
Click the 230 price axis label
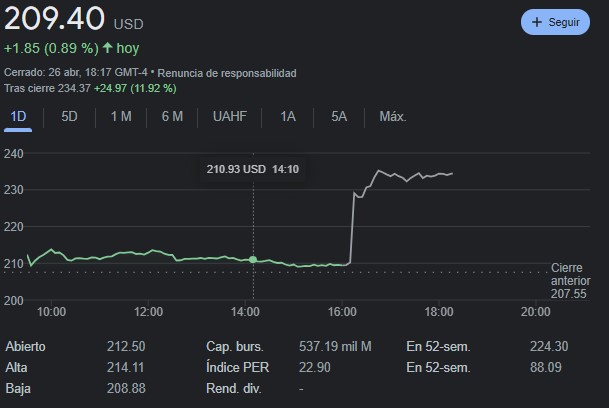click(x=14, y=190)
